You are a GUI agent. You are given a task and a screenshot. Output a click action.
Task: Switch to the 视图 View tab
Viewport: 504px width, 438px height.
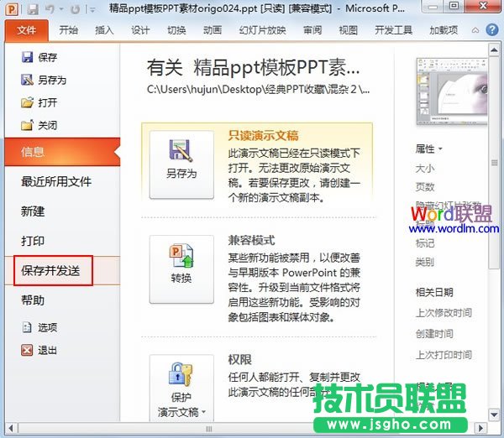click(x=349, y=30)
